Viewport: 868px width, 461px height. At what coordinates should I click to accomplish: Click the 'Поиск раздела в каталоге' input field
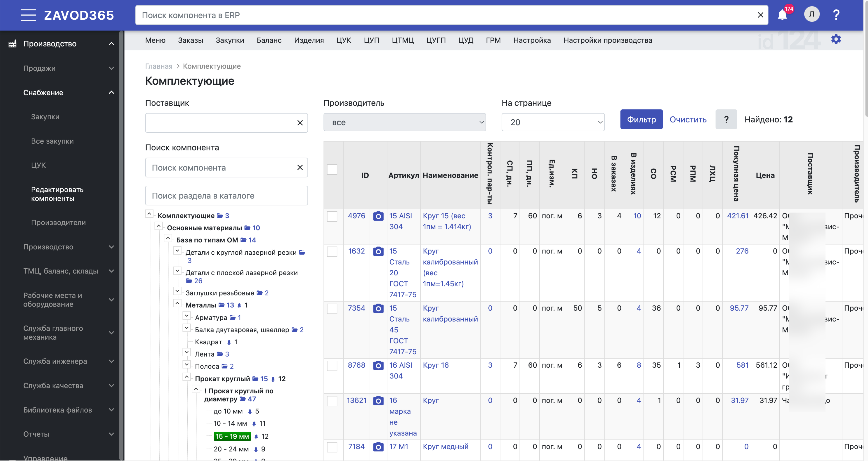pyautogui.click(x=226, y=196)
